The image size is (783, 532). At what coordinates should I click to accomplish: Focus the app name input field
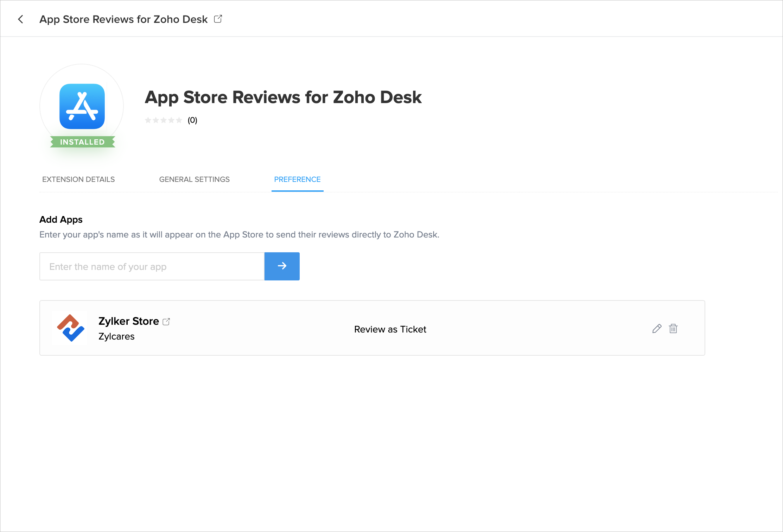point(152,266)
